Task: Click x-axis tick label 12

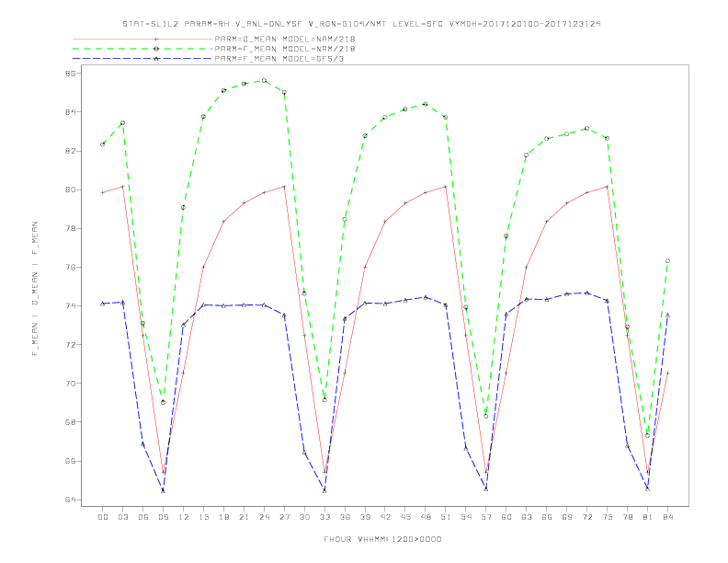Action: tap(184, 517)
